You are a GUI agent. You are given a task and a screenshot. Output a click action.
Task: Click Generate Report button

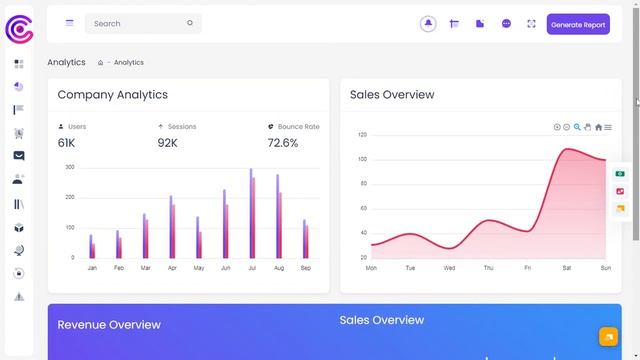pos(578,24)
